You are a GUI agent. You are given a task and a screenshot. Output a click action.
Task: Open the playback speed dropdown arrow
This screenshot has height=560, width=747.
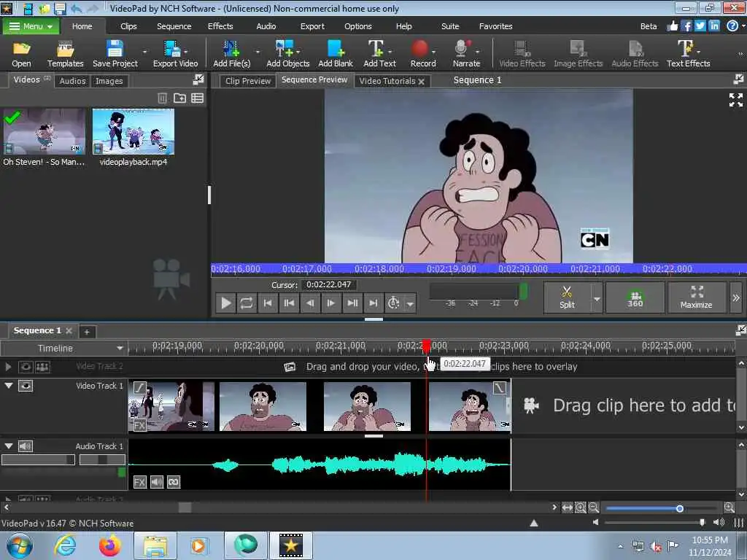pyautogui.click(x=410, y=303)
